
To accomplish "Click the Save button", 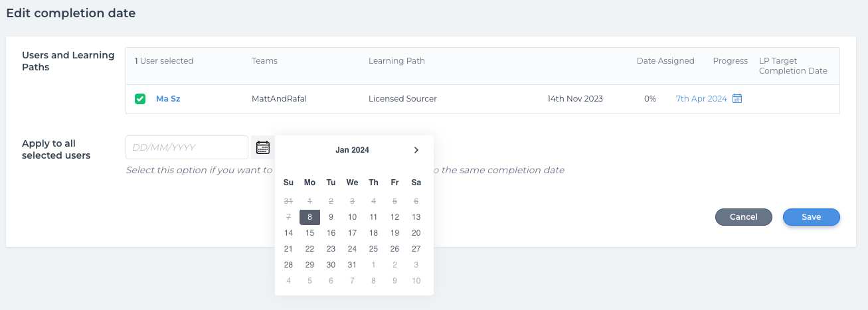I will [811, 217].
